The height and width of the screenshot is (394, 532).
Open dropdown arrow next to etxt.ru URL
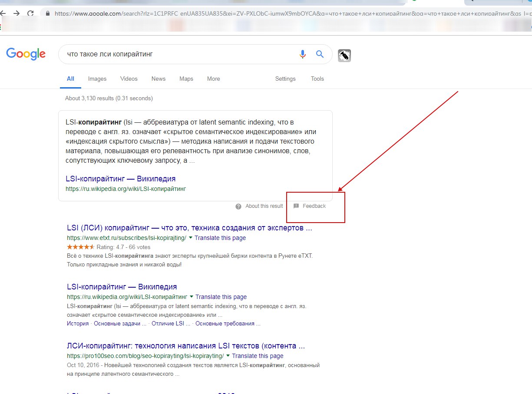point(191,238)
